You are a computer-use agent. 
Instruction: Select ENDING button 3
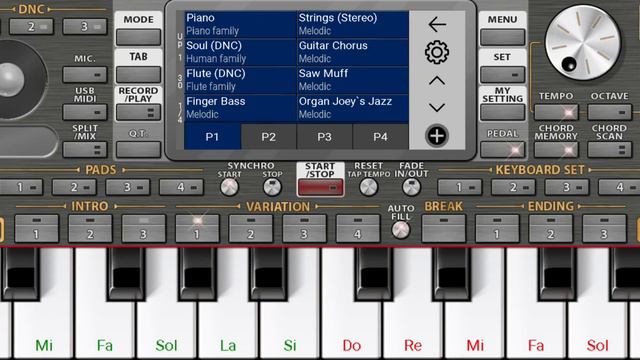click(604, 229)
